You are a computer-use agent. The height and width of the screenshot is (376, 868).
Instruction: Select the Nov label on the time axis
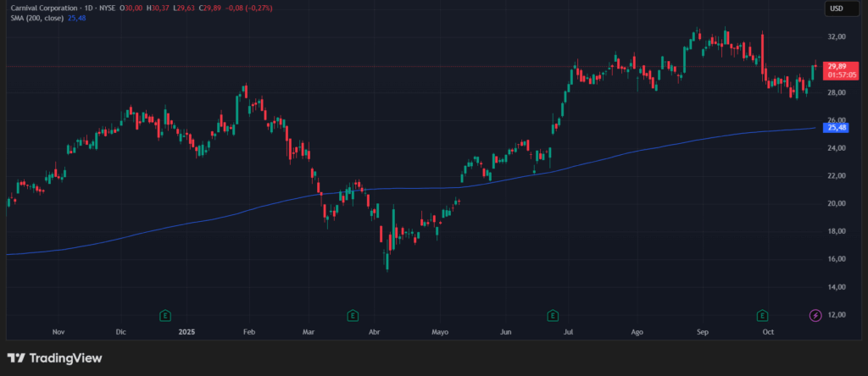coord(58,333)
